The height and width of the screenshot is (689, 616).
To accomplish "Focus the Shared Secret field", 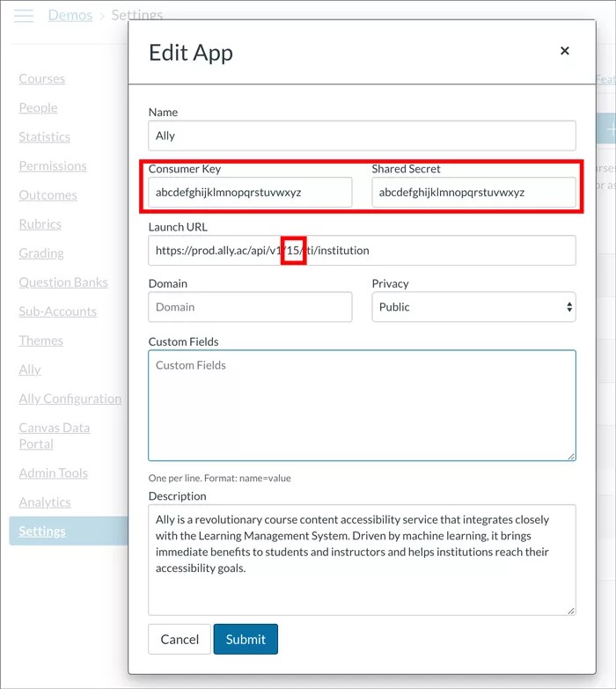I will pyautogui.click(x=473, y=192).
